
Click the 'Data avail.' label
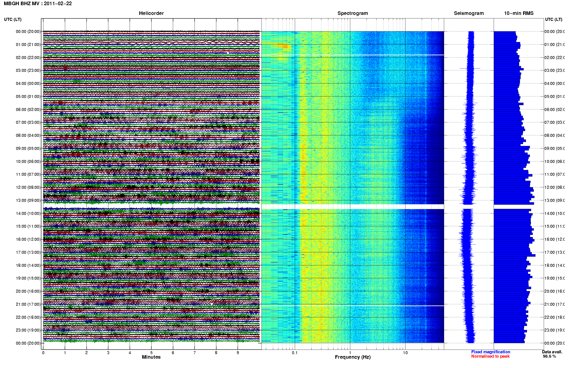[552, 352]
